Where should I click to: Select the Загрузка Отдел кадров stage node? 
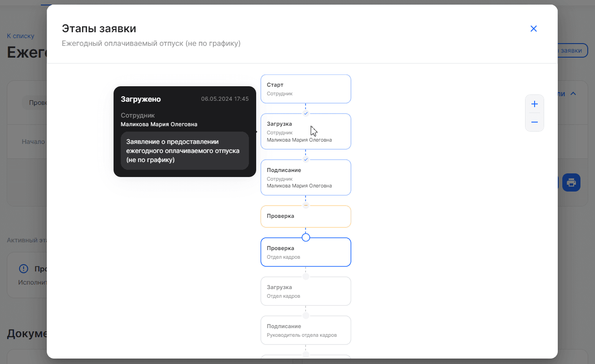(x=306, y=291)
